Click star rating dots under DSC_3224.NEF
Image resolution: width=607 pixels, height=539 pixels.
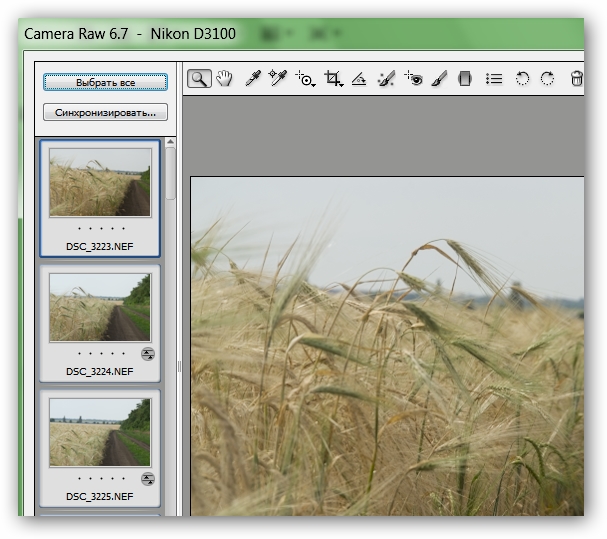click(x=101, y=354)
